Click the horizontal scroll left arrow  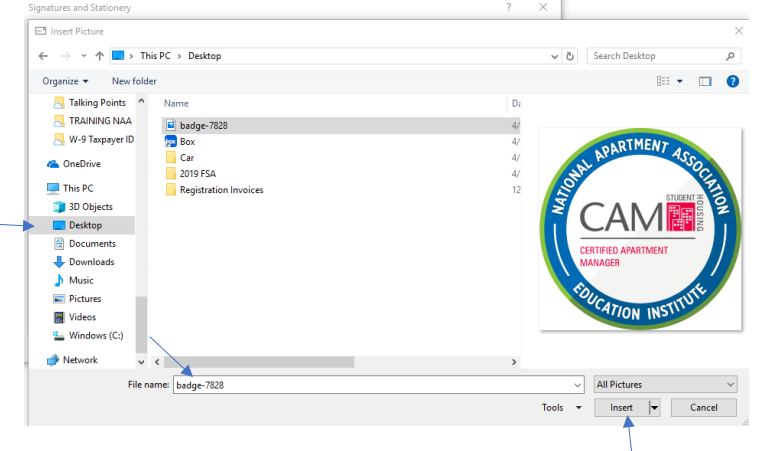[157, 362]
